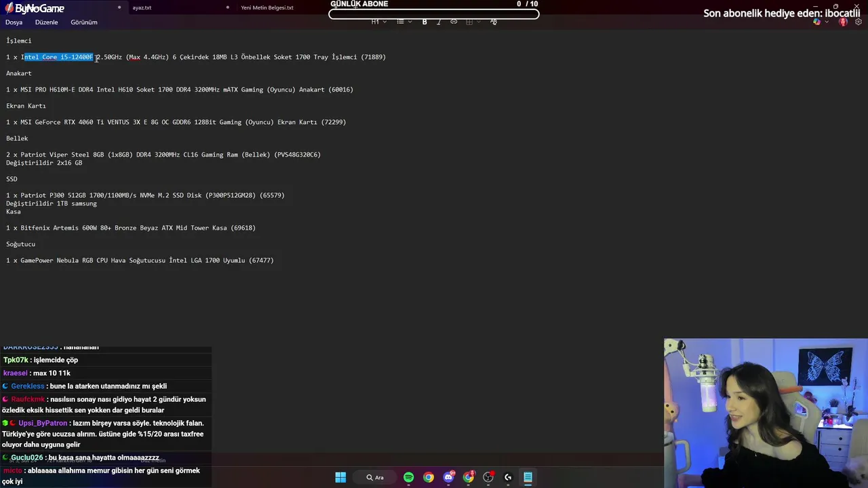
Task: Clear formatting with the toolbar icon
Action: pos(493,22)
